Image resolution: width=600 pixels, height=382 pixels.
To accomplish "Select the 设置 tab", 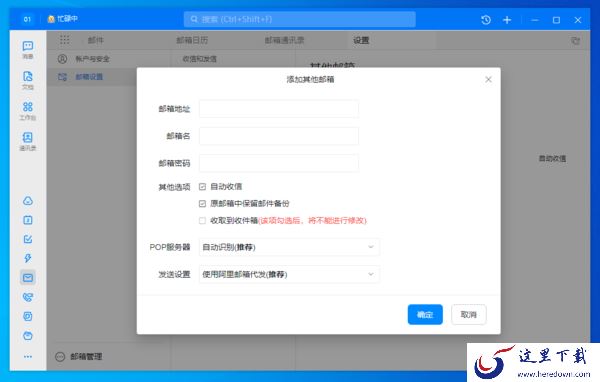I will point(361,40).
